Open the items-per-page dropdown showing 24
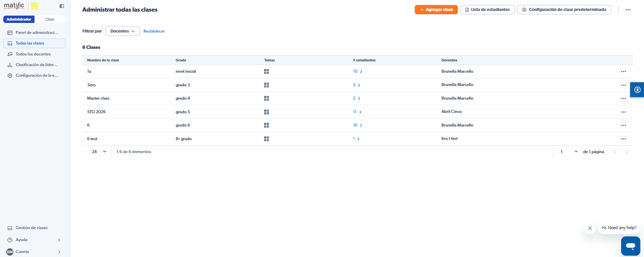644x257 pixels. 99,152
